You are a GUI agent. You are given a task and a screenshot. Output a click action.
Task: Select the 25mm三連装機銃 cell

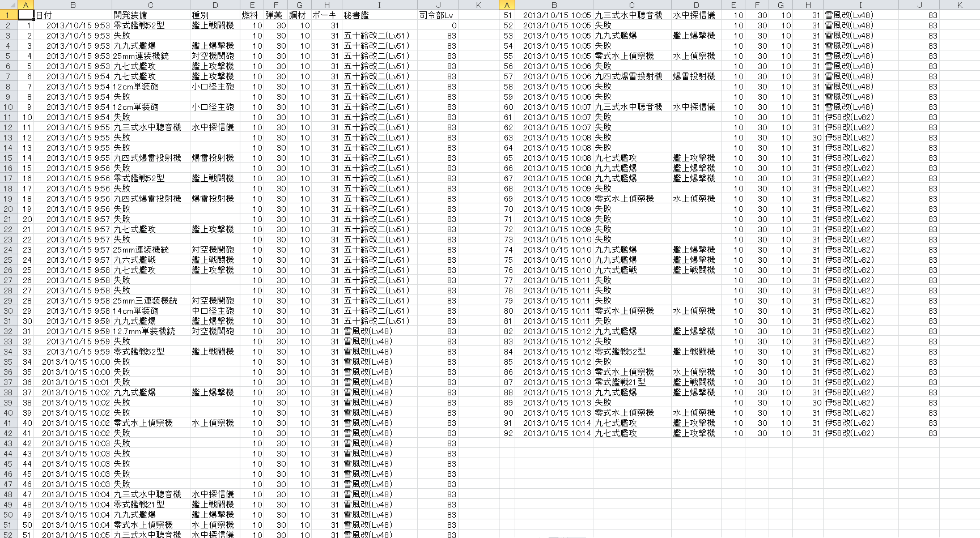(151, 301)
